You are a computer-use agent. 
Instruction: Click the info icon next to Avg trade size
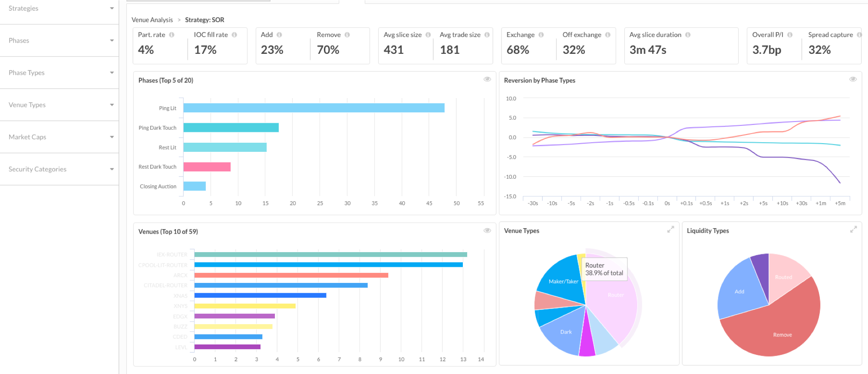click(487, 35)
